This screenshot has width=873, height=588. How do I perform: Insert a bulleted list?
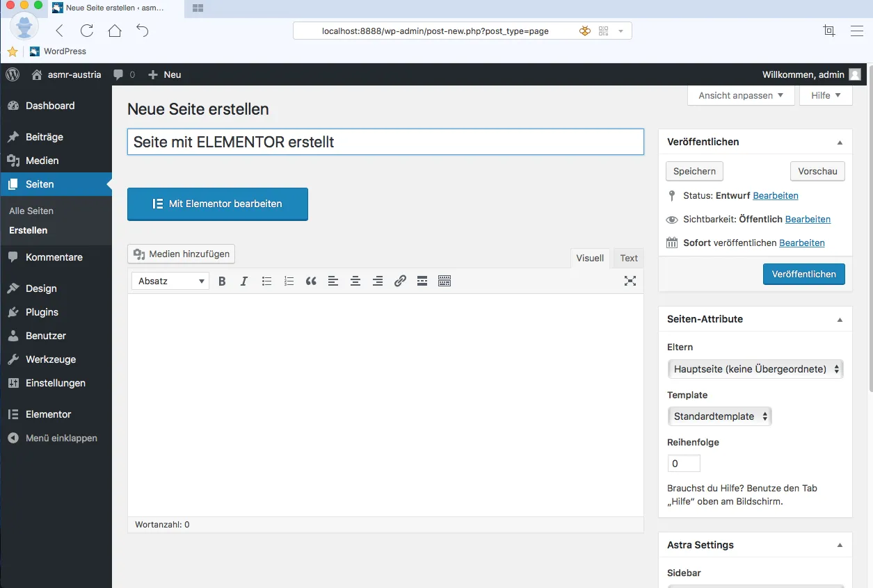click(266, 281)
